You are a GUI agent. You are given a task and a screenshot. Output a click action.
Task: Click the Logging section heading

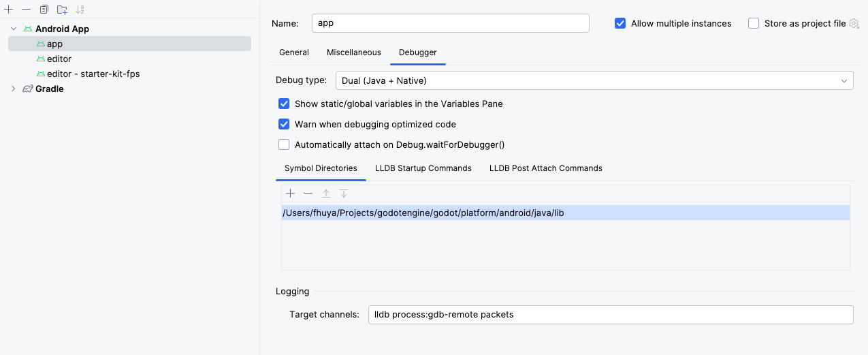click(292, 292)
